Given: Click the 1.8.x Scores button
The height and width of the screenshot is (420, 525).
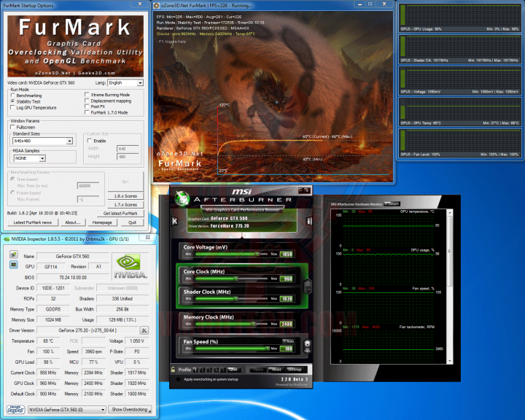Looking at the screenshot, I should point(125,196).
